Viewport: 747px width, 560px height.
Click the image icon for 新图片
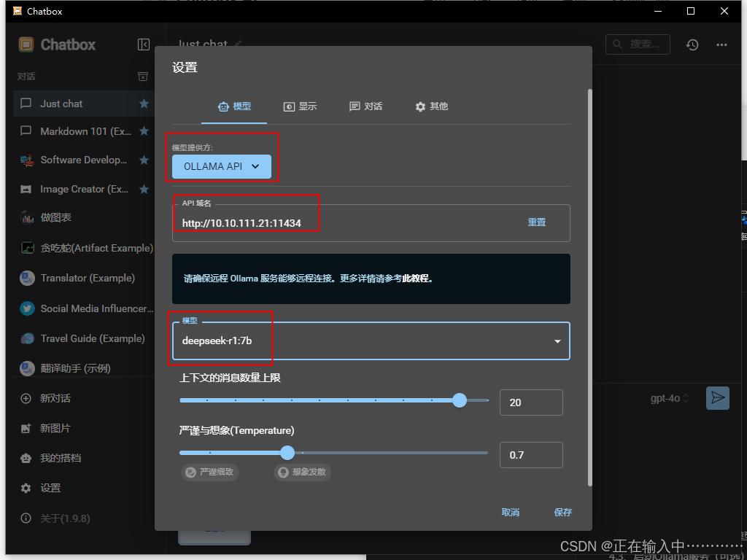(x=26, y=429)
